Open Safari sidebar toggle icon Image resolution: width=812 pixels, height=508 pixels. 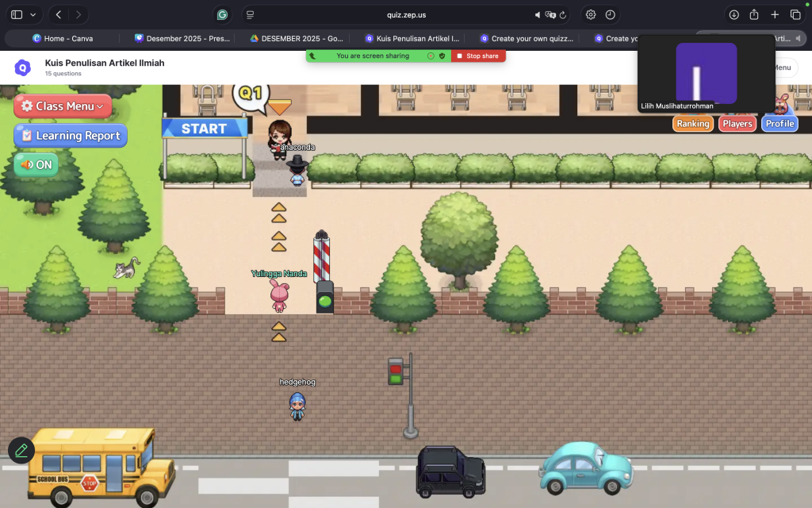coord(17,15)
